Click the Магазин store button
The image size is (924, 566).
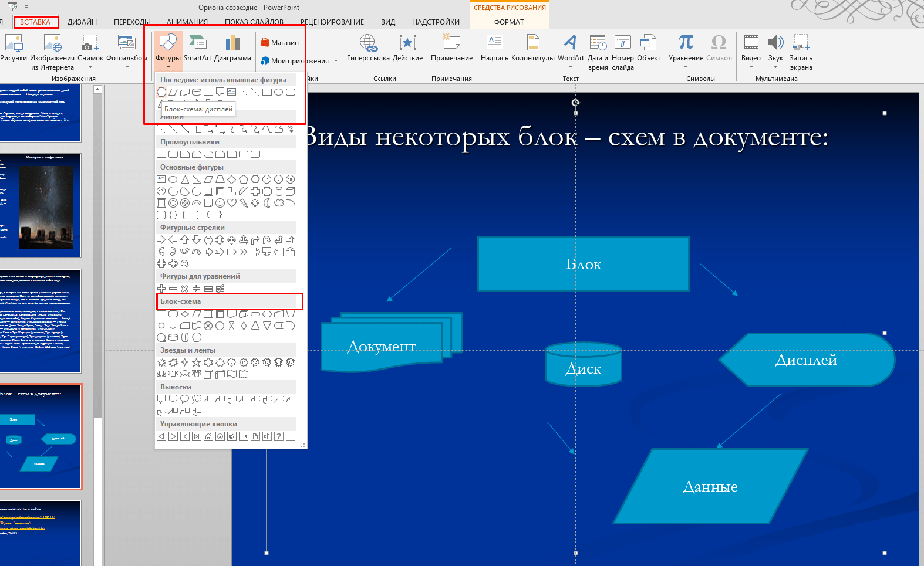tap(279, 43)
